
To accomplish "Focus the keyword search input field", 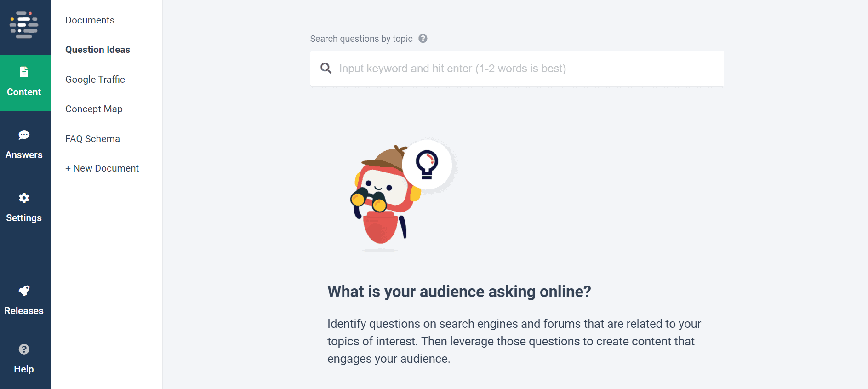I will (x=524, y=69).
